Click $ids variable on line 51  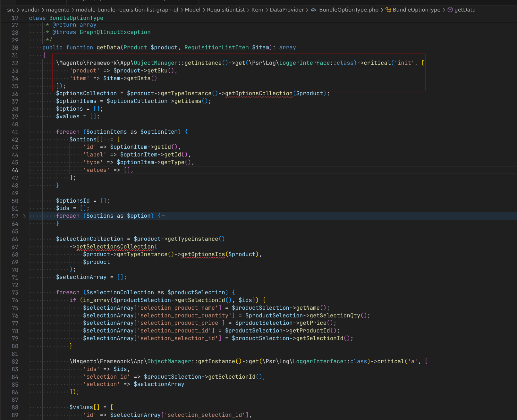pyautogui.click(x=63, y=208)
